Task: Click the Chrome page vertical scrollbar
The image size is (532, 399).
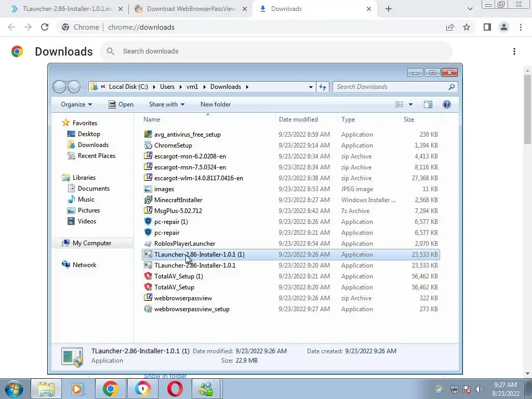Action: click(x=527, y=109)
